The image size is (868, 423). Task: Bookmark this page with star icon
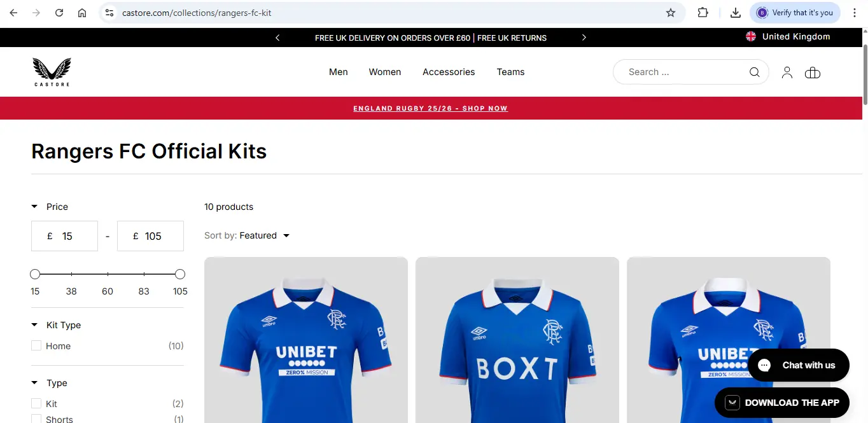click(671, 13)
